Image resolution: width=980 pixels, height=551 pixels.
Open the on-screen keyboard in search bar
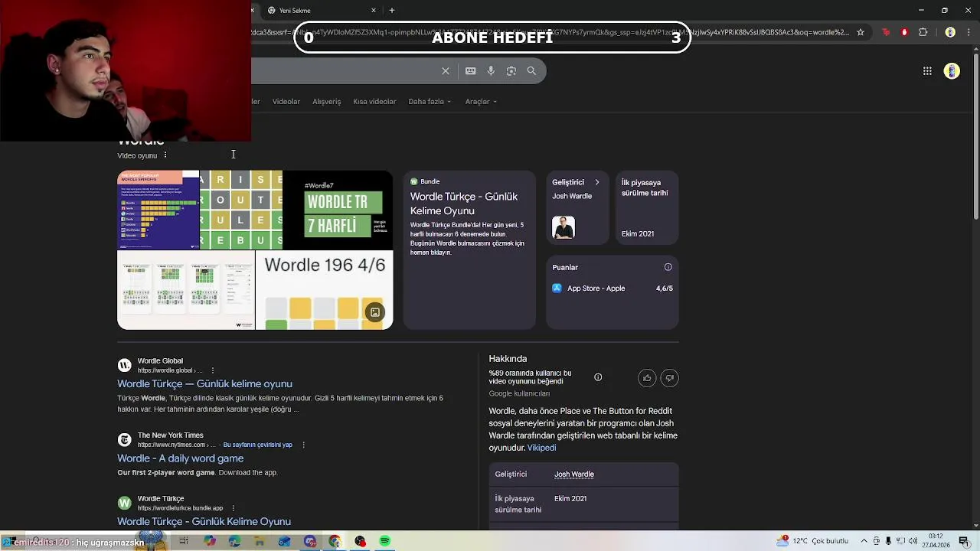pyautogui.click(x=470, y=70)
